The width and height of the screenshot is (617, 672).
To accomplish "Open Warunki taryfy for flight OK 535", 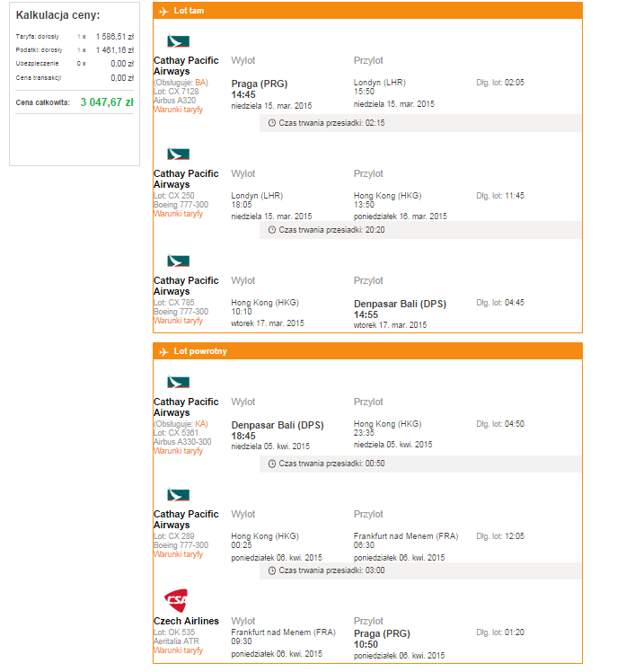I will click(x=178, y=650).
